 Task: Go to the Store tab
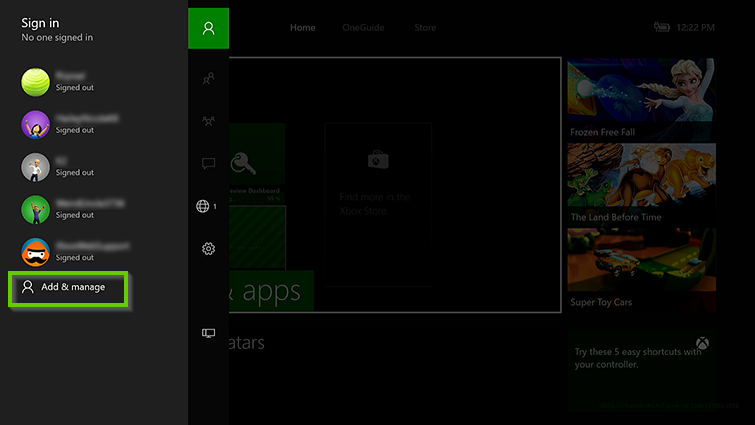point(425,27)
